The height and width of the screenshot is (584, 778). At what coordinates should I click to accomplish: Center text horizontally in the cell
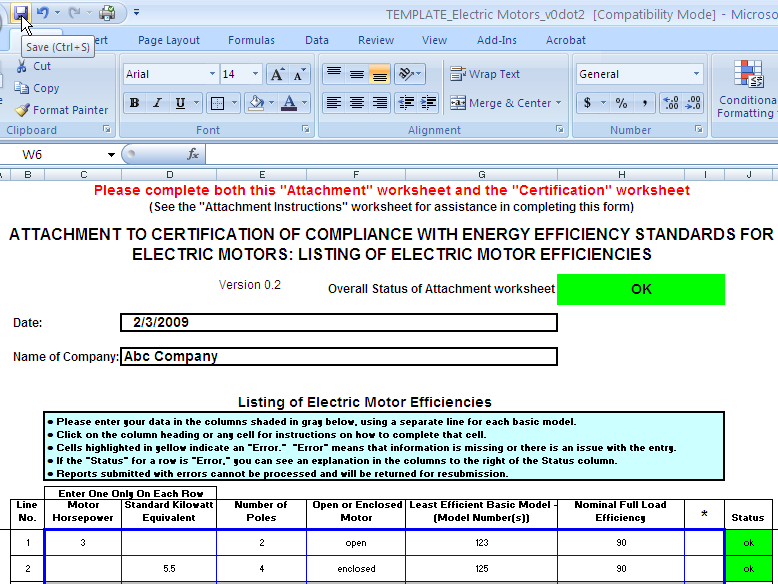click(x=357, y=103)
